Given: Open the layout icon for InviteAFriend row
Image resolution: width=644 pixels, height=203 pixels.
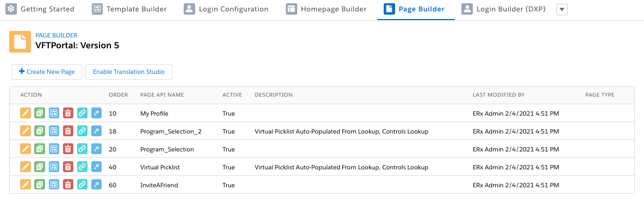Looking at the screenshot, I should pos(54,186).
